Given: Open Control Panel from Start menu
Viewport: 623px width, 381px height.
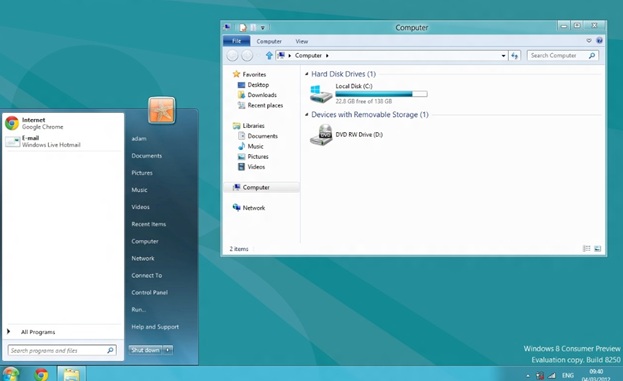Looking at the screenshot, I should (149, 292).
